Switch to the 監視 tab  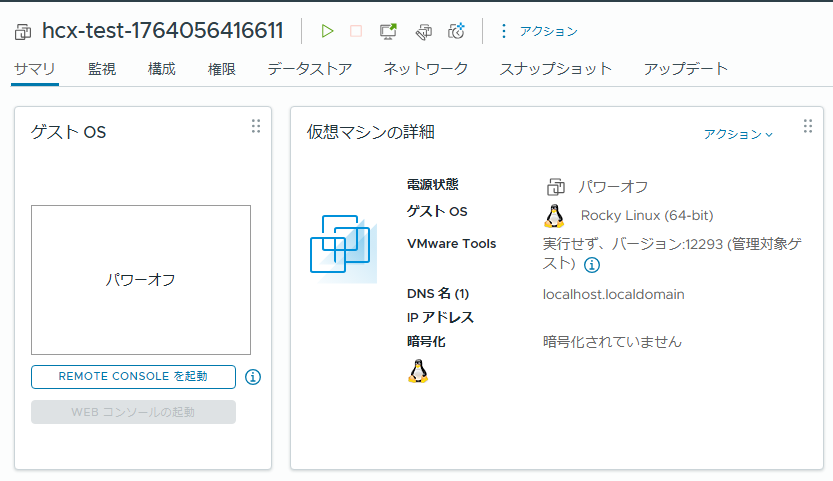(101, 69)
